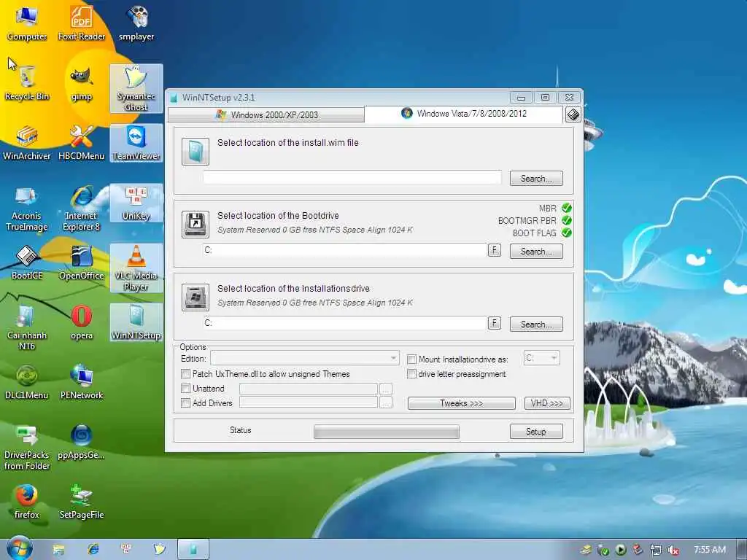Click the network tray icon
Image resolution: width=747 pixels, height=560 pixels.
656,551
